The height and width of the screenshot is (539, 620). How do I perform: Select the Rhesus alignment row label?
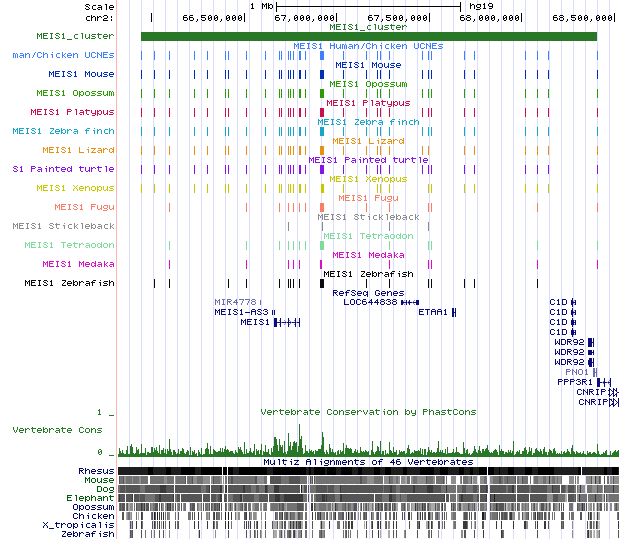click(x=96, y=470)
